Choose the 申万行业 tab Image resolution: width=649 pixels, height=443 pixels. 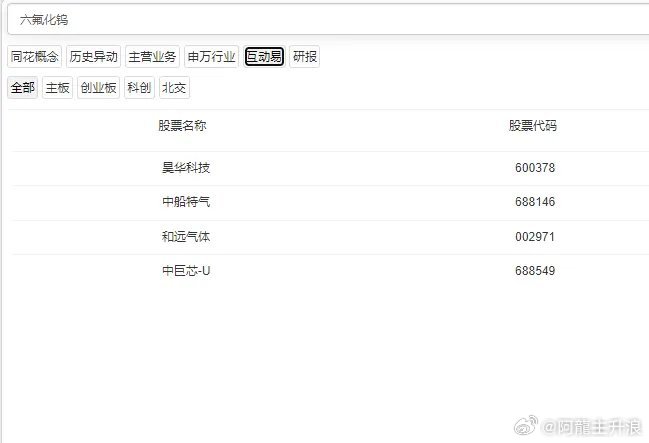[x=212, y=56]
